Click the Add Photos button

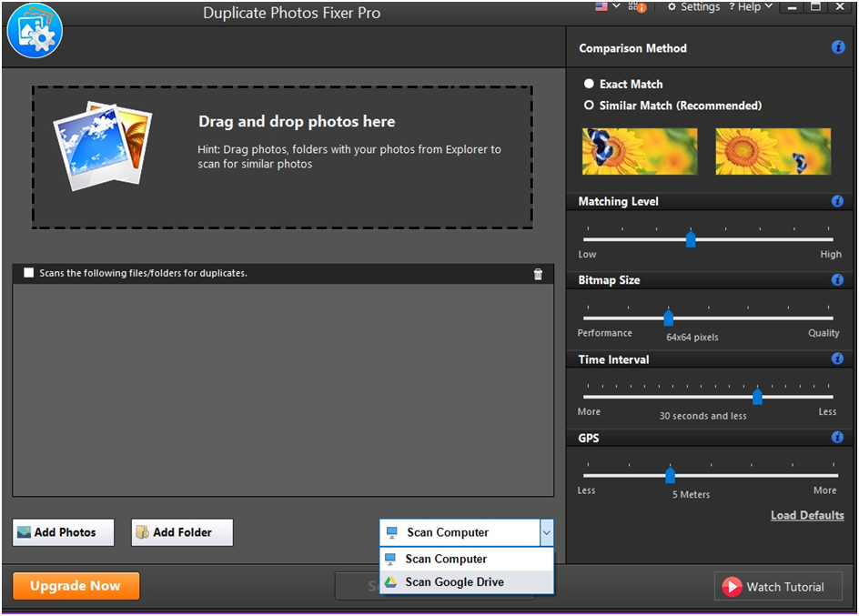pos(64,532)
